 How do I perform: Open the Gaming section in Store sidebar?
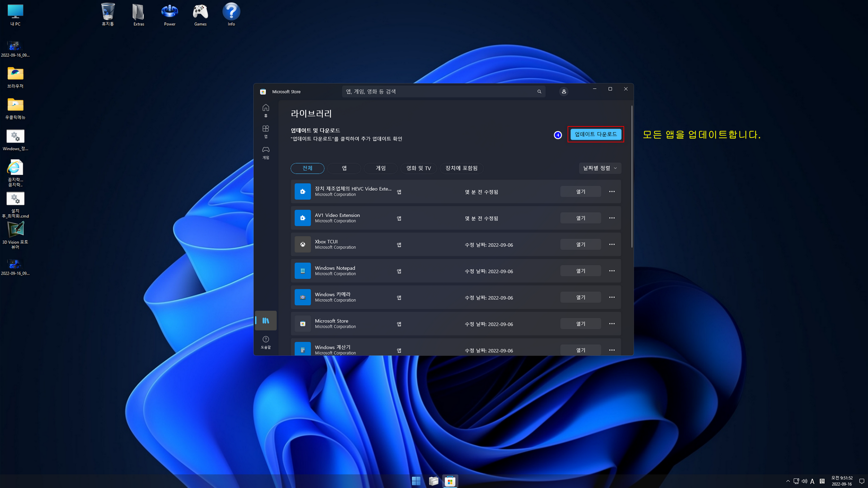click(265, 152)
